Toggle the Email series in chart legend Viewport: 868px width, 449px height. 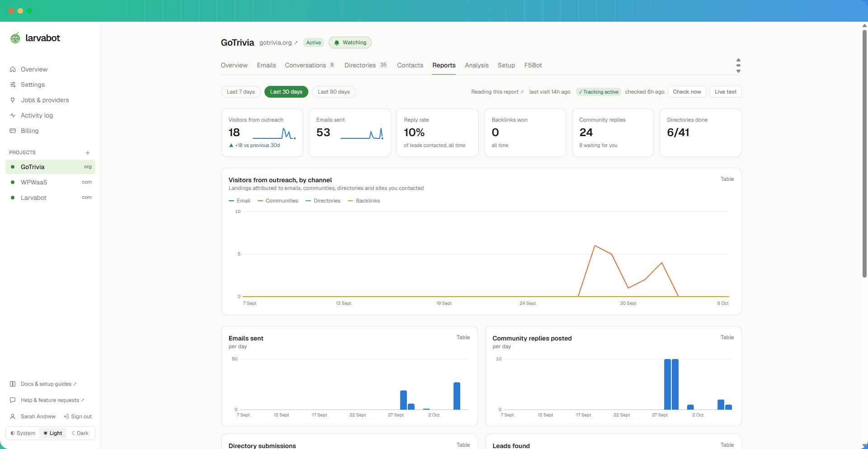click(x=240, y=201)
